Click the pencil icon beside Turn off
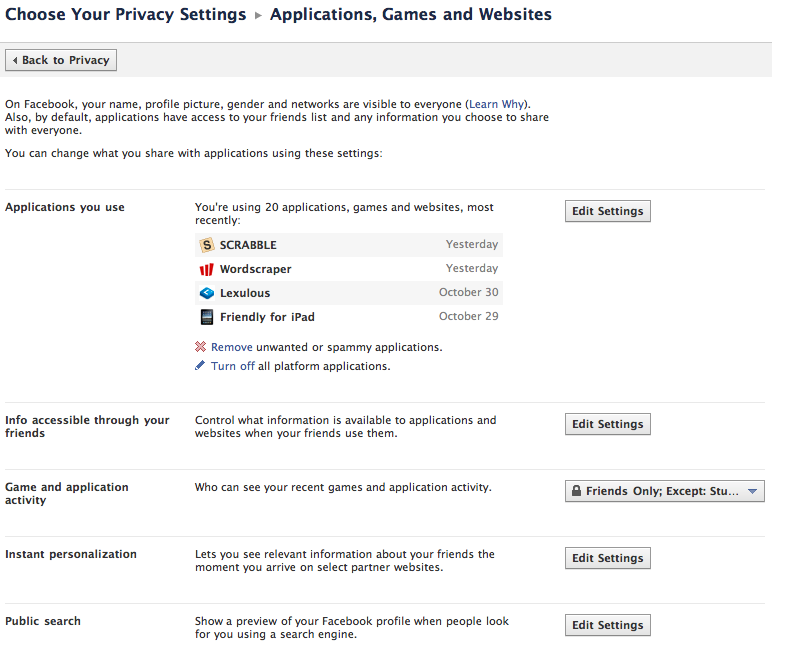Viewport: 794px width, 659px height. (201, 366)
